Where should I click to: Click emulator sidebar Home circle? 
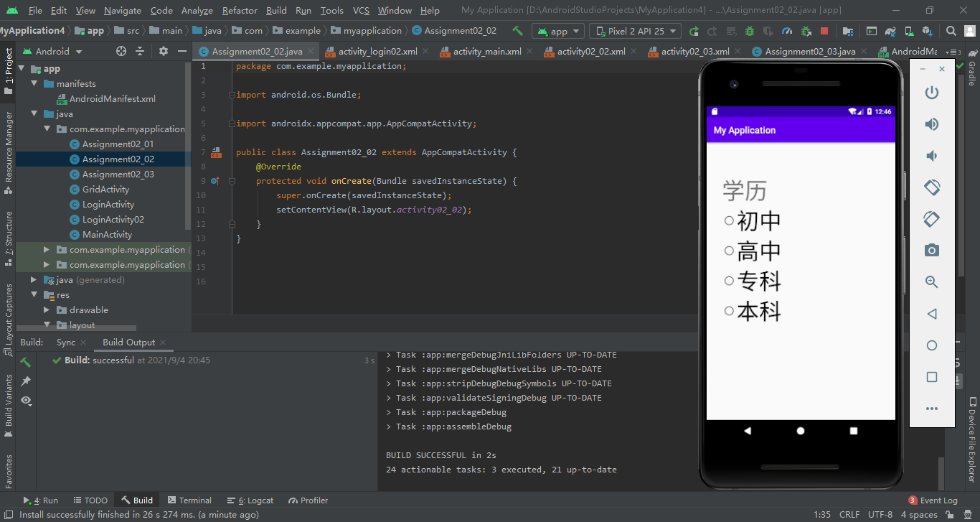pos(931,345)
